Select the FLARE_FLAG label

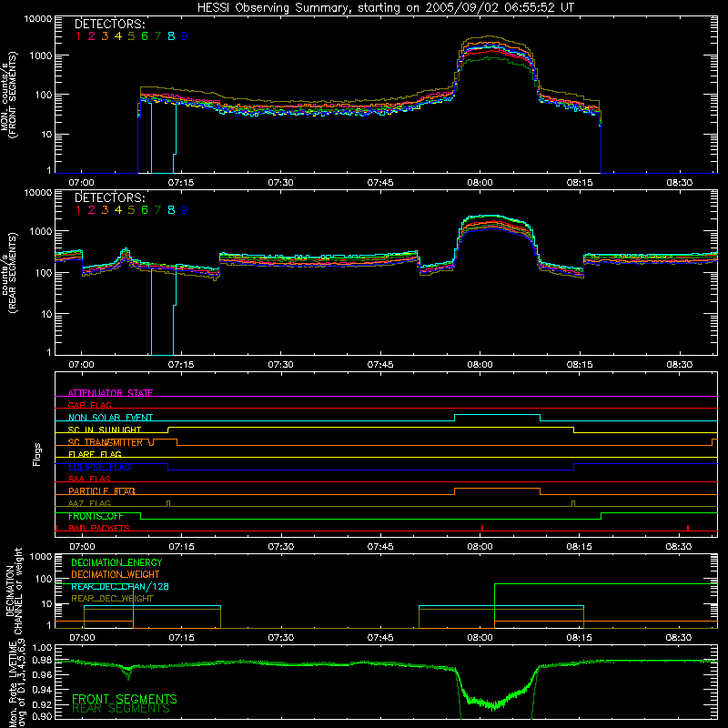click(x=95, y=454)
